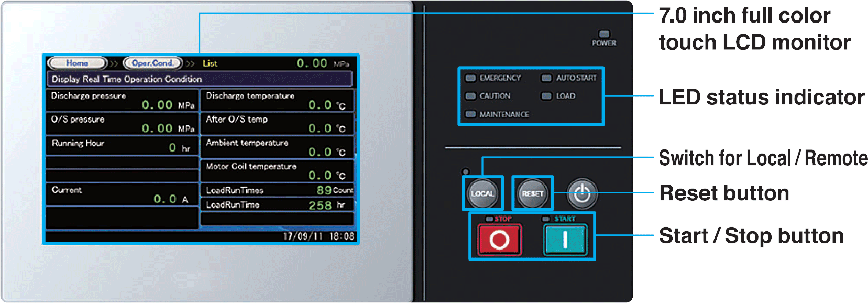Tap the EMERGENCY LED indicator

click(x=471, y=78)
